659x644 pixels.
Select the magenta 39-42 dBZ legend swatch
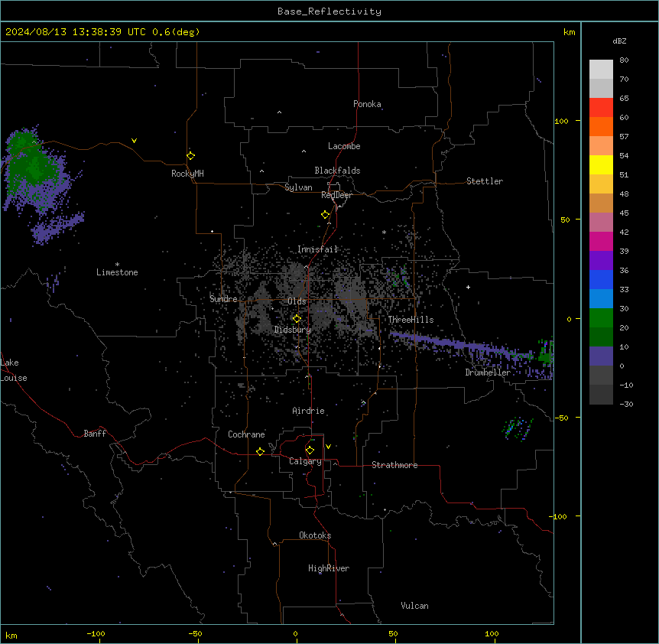coord(601,241)
